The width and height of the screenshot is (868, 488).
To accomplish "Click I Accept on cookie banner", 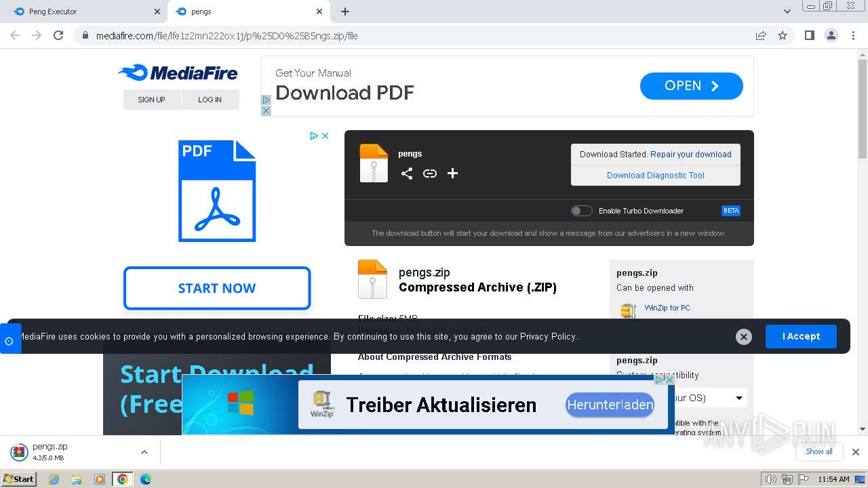I will (801, 336).
